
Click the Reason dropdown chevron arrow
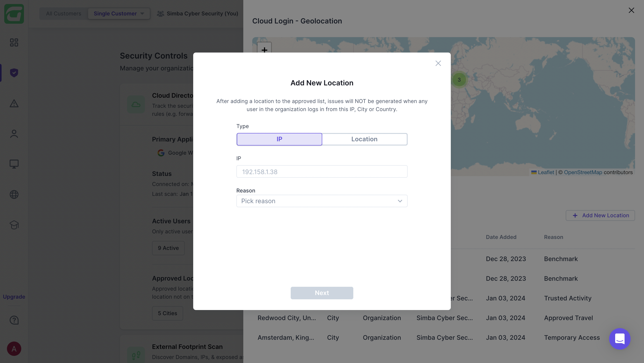click(x=400, y=201)
